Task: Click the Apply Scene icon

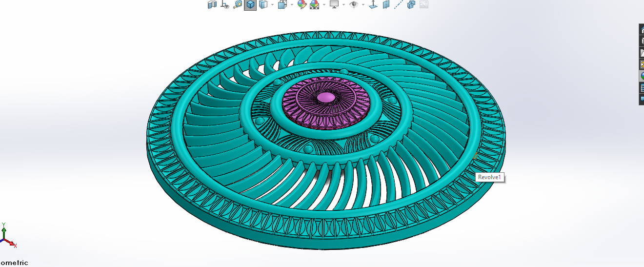Action: [315, 4]
